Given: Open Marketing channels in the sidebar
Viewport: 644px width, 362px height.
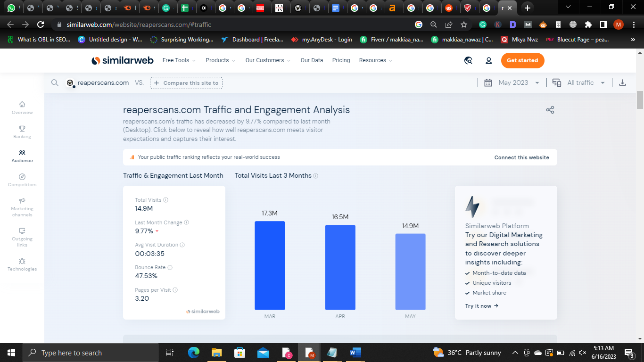Looking at the screenshot, I should 22,207.
